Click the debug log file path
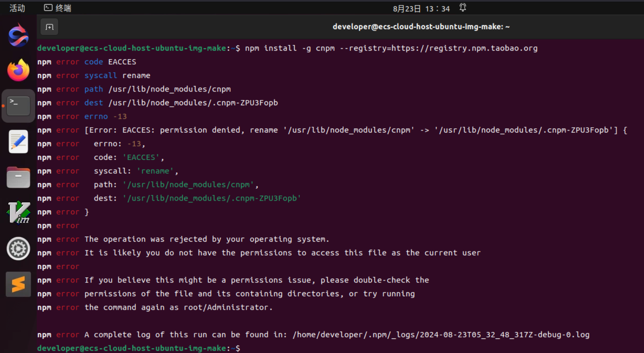Image resolution: width=644 pixels, height=353 pixels. pyautogui.click(x=441, y=335)
